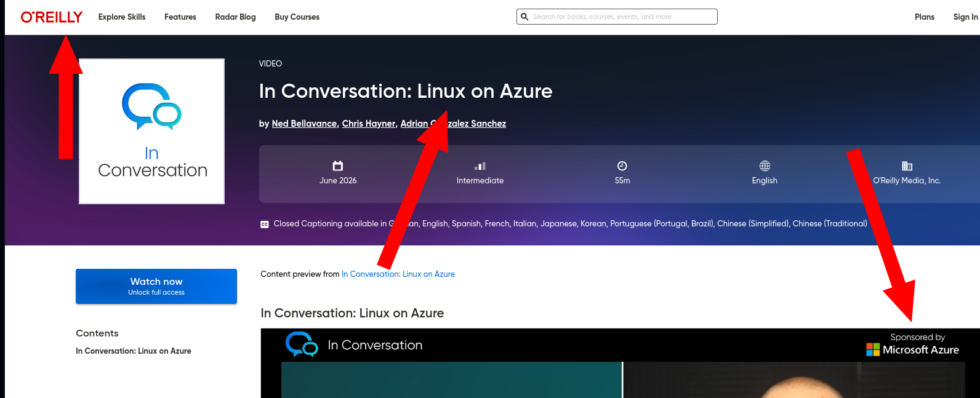Go to Radar Blog
This screenshot has height=398, width=980.
coord(236,17)
